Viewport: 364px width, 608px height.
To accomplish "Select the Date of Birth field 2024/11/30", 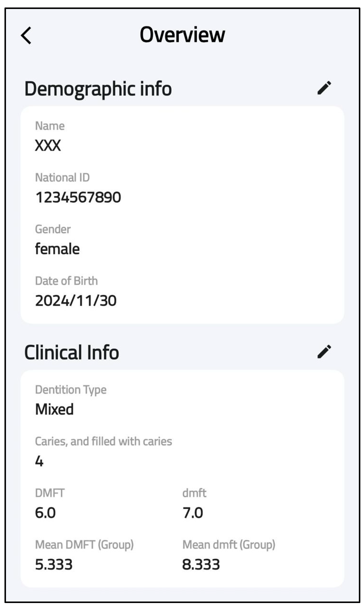I will coord(76,300).
